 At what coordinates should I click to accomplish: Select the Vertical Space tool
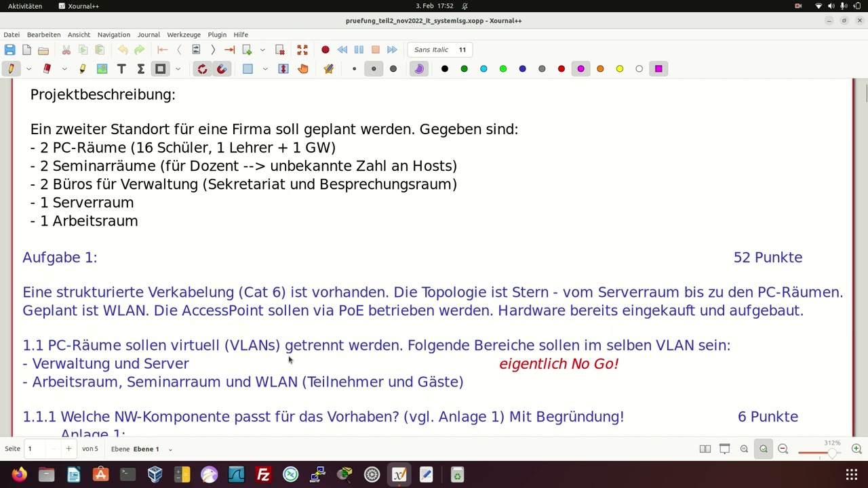(283, 68)
